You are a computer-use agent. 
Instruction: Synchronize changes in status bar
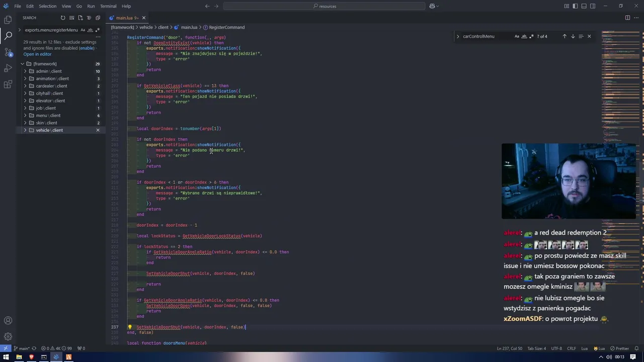(x=34, y=348)
